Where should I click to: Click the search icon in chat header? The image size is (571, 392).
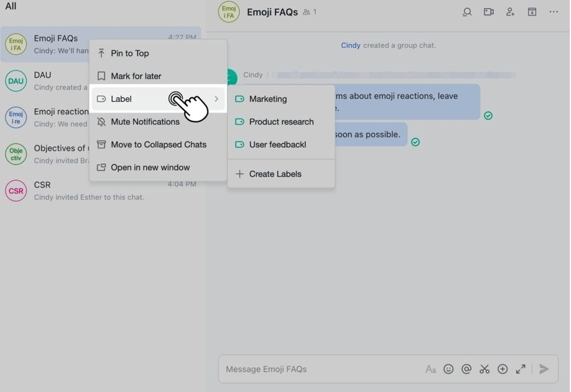point(467,12)
